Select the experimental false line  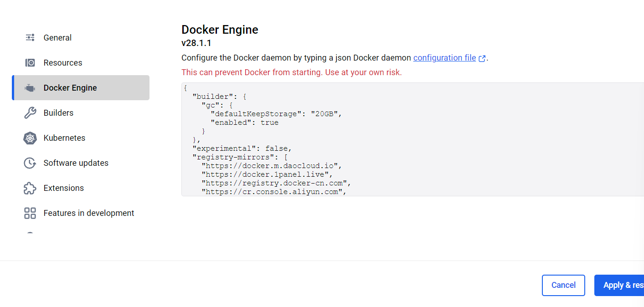[x=241, y=148]
